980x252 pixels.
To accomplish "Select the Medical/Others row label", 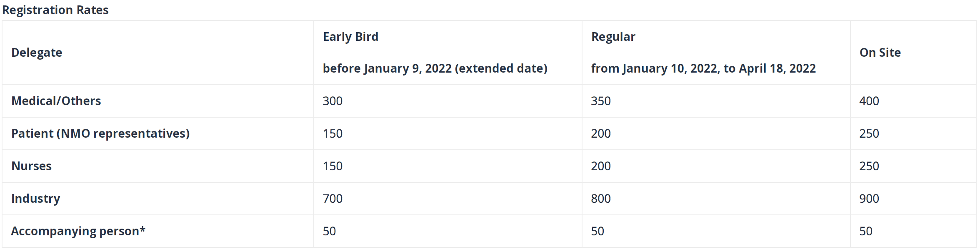I will point(56,101).
